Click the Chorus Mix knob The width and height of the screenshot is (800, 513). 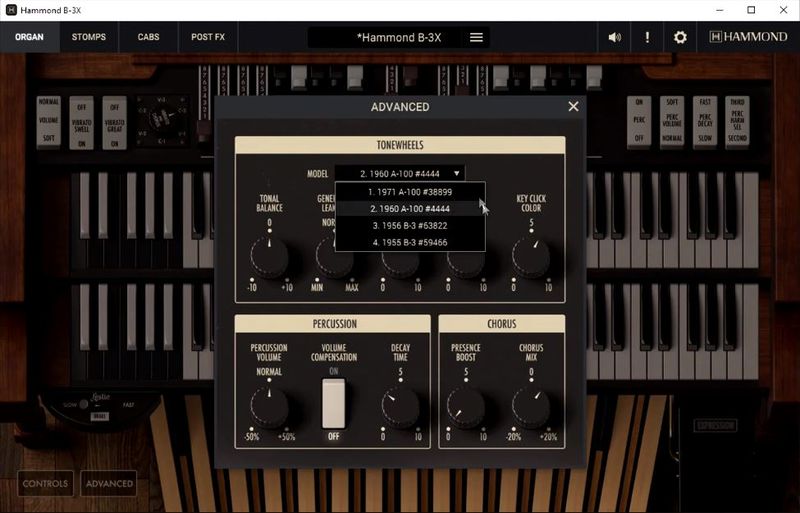tap(531, 407)
